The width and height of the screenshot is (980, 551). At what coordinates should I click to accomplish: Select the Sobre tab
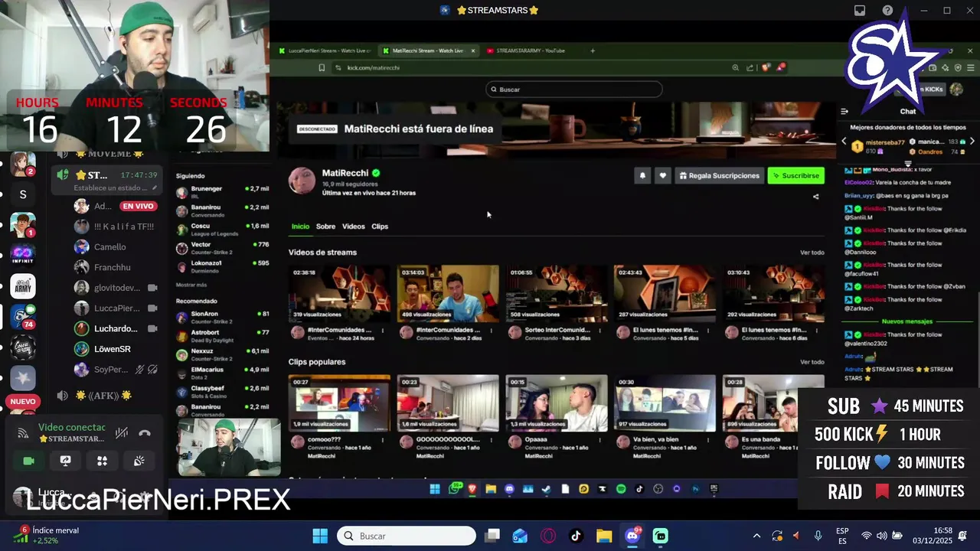(x=326, y=227)
